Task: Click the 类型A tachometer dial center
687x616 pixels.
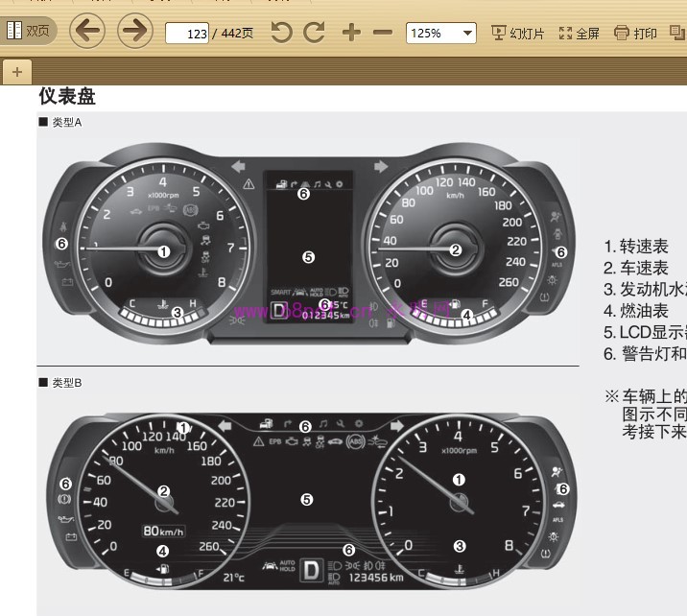Action: pyautogui.click(x=163, y=250)
